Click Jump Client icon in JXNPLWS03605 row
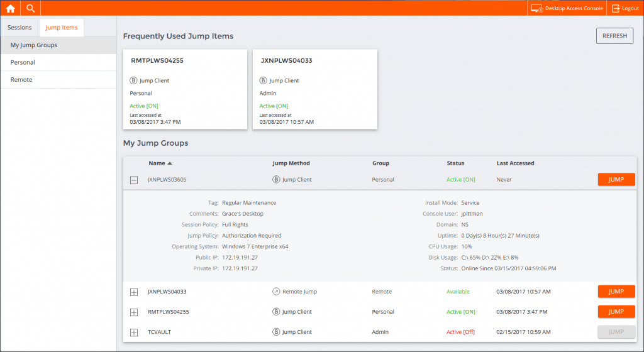 tap(277, 179)
